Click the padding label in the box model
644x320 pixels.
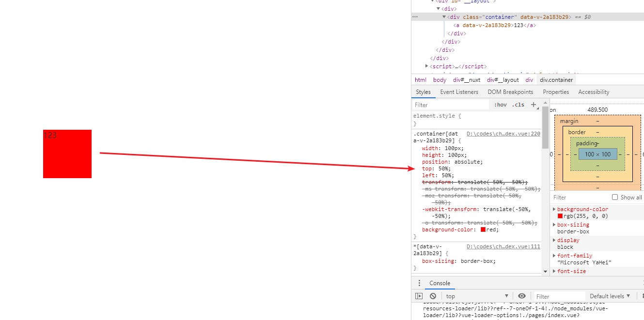coord(587,143)
